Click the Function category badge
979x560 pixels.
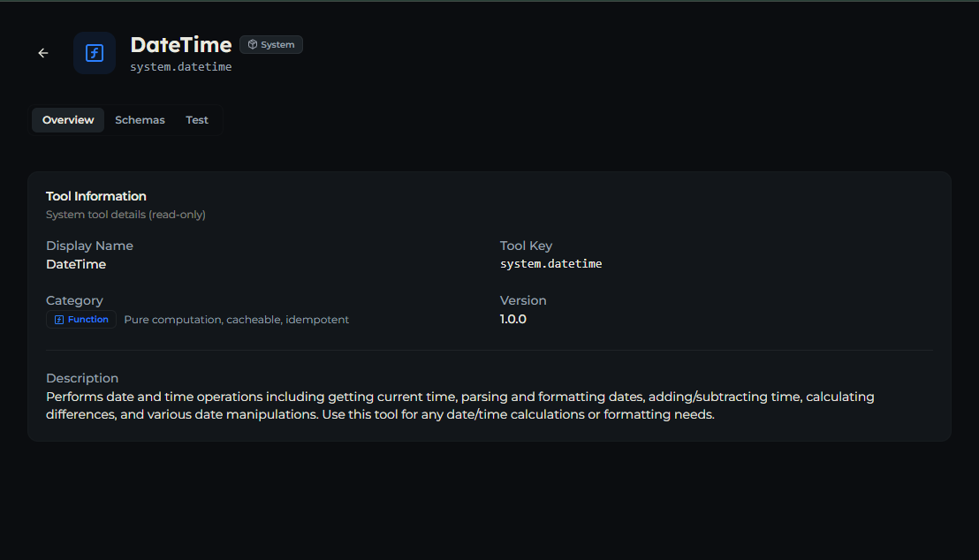click(x=81, y=320)
